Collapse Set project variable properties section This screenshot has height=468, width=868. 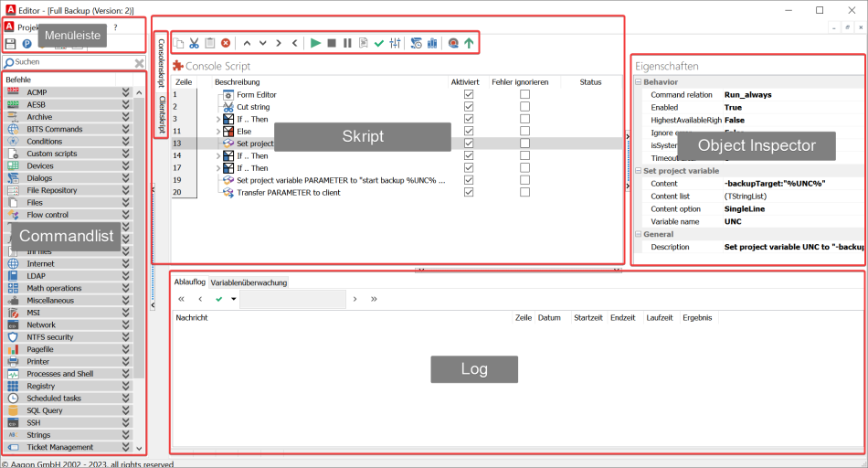coord(639,171)
